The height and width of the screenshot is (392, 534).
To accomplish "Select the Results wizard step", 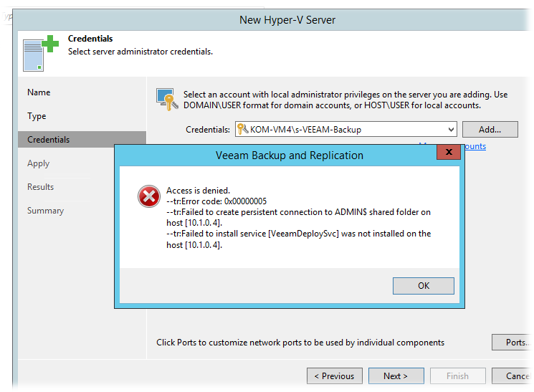I will point(41,187).
